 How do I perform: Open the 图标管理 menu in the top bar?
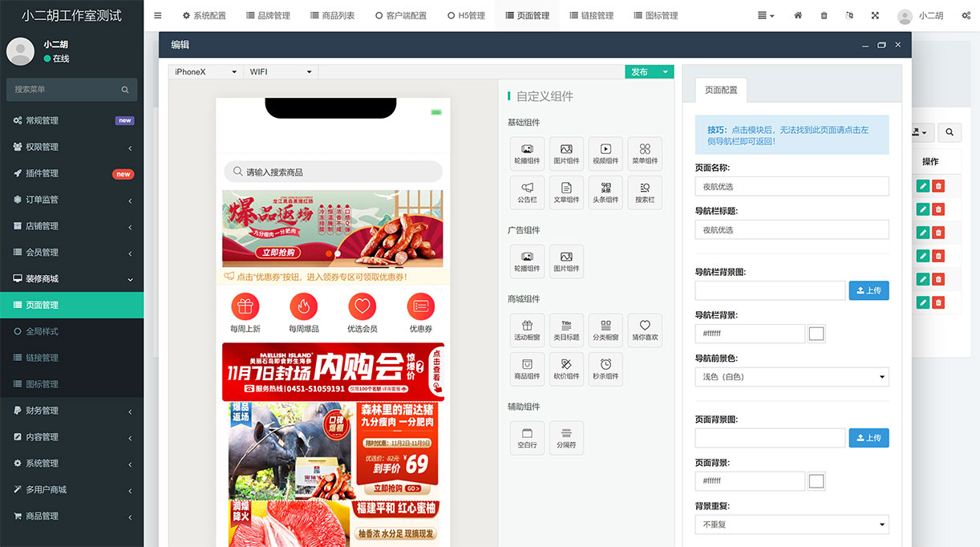click(655, 14)
